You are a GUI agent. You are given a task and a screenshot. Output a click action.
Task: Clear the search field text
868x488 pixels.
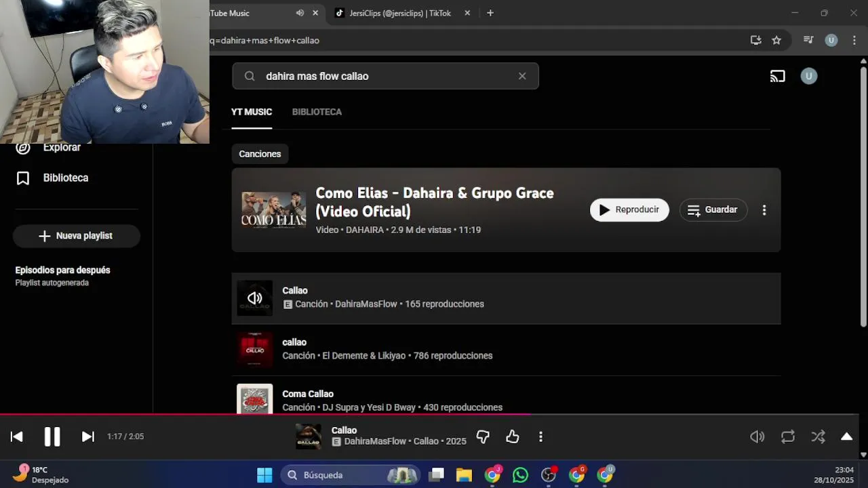(522, 76)
